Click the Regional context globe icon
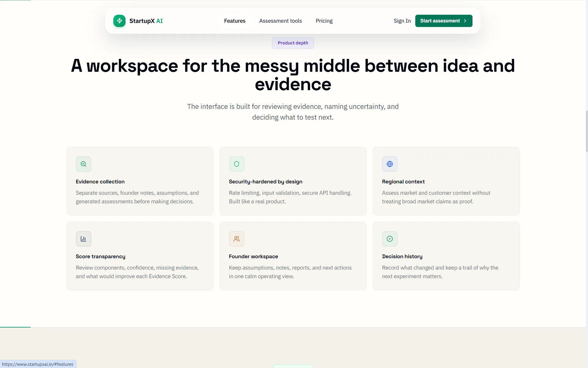This screenshot has height=368, width=588. tap(390, 164)
